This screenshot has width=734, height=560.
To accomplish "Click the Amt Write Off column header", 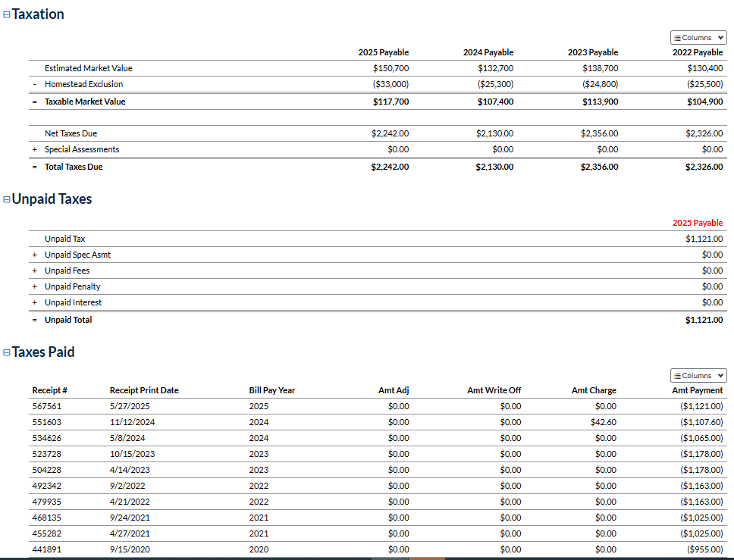I will pos(494,390).
